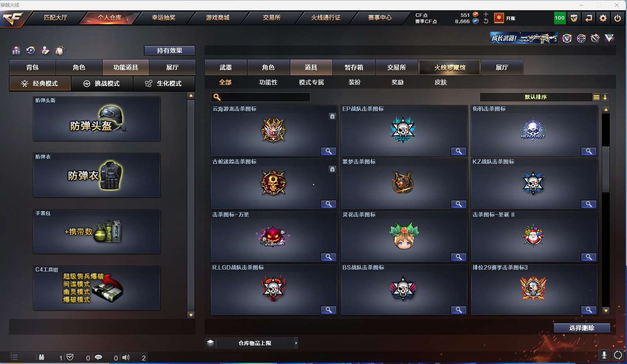Expand the 仓库物品上限 arrow

coord(296,343)
